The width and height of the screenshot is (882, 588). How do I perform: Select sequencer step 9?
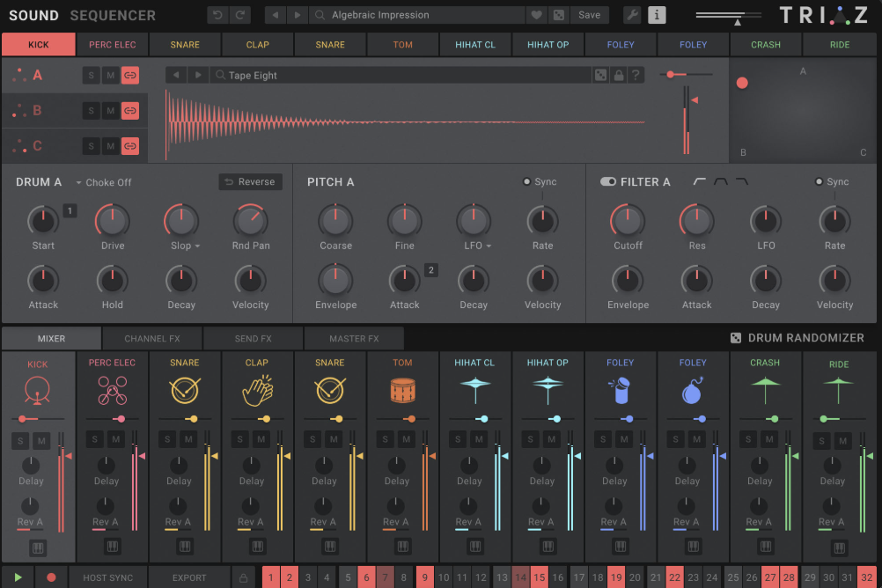(x=424, y=577)
